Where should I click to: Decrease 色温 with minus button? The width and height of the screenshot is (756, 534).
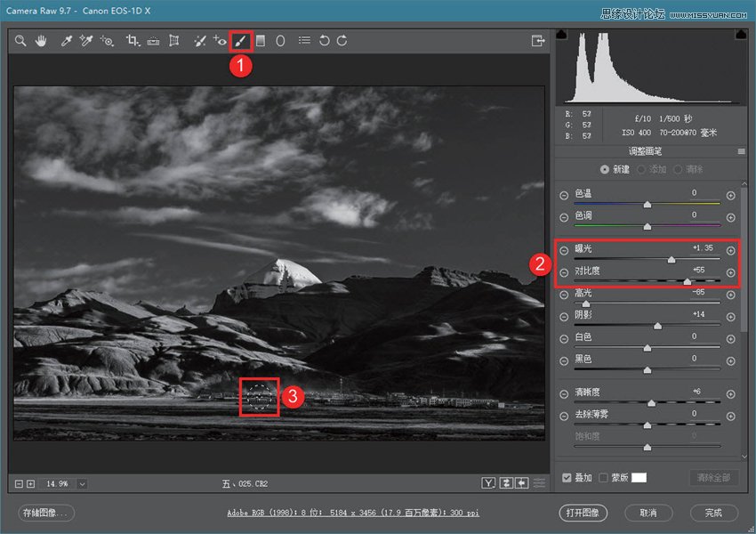coord(564,196)
